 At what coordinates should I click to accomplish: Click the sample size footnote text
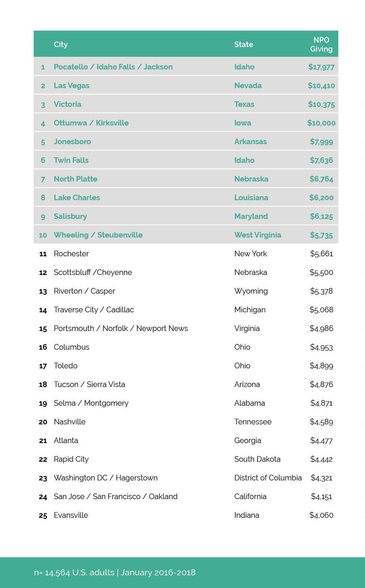[115, 572]
